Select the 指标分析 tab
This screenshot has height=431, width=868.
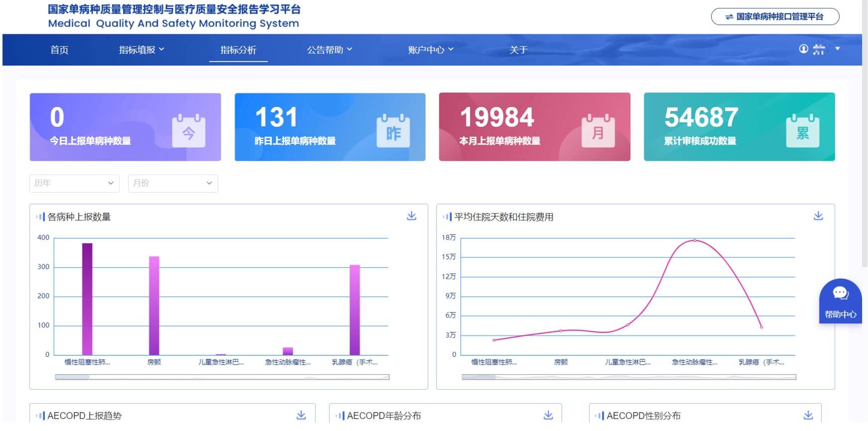[x=239, y=50]
